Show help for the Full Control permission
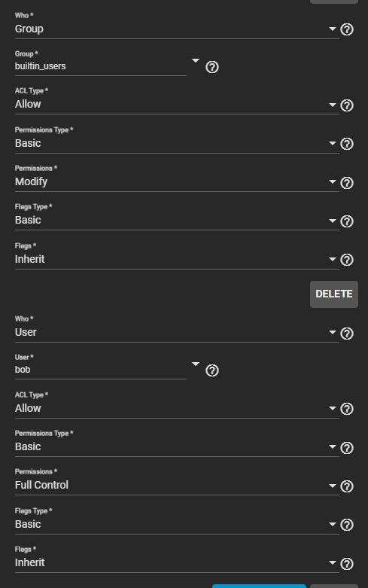 click(347, 486)
